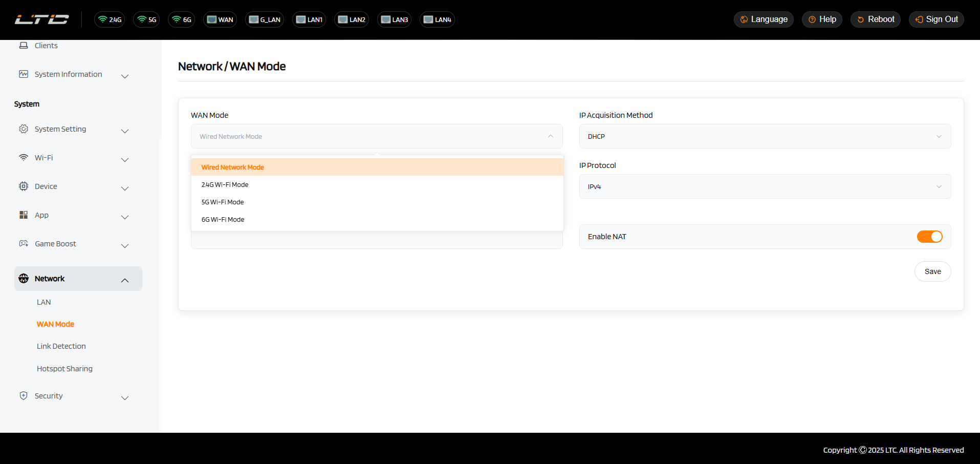The height and width of the screenshot is (464, 980).
Task: Collapse the WAN Mode dropdown field
Action: point(377,136)
